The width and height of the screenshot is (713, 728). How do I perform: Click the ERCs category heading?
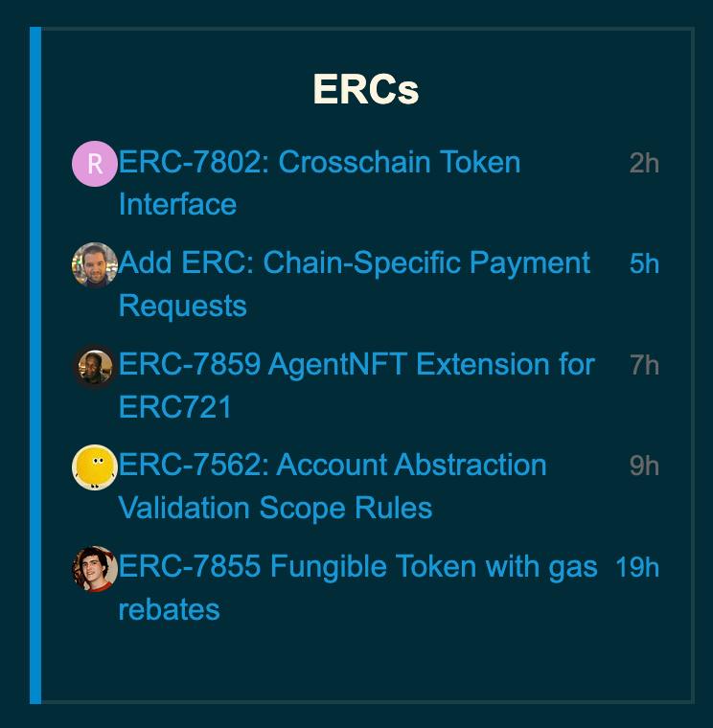365,90
